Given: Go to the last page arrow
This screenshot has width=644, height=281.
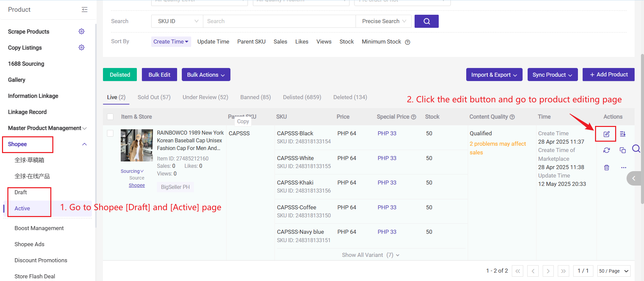Looking at the screenshot, I should (563, 271).
